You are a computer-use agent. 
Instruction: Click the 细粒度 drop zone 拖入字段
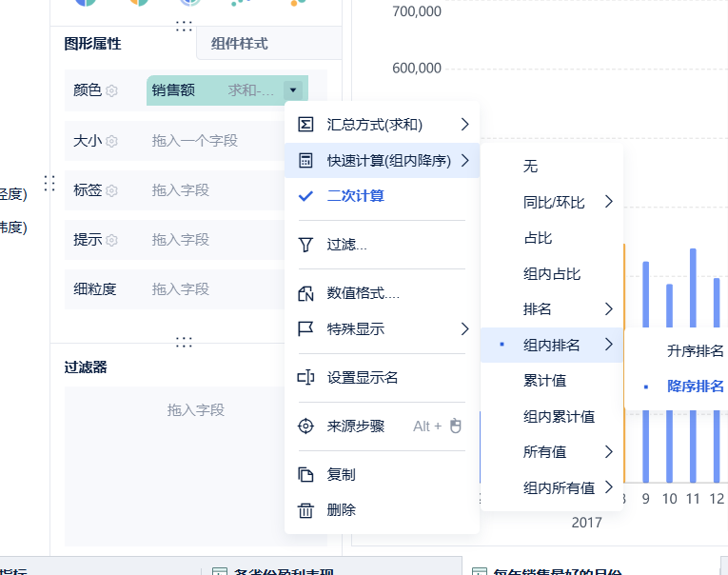(x=180, y=288)
